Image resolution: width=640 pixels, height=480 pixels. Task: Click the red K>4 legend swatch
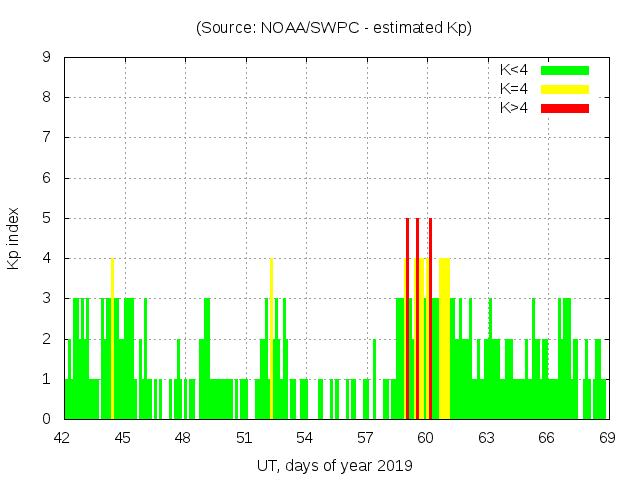pyautogui.click(x=565, y=107)
